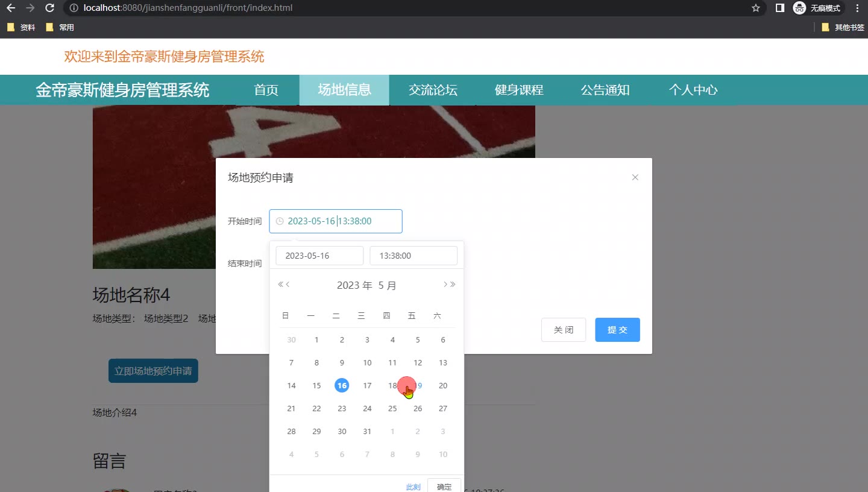The image size is (868, 492).
Task: Select date 12 in the calendar
Action: [x=418, y=363]
